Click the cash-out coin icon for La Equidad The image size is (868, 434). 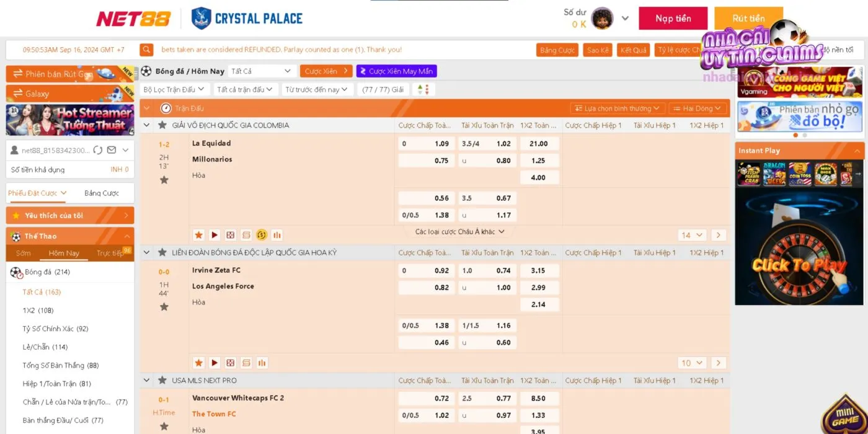[x=262, y=235]
